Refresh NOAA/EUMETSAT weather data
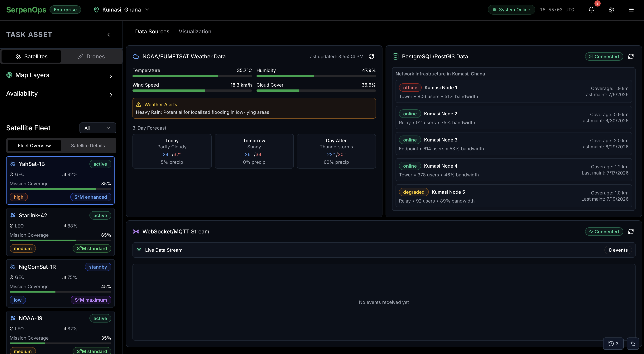 (x=371, y=56)
